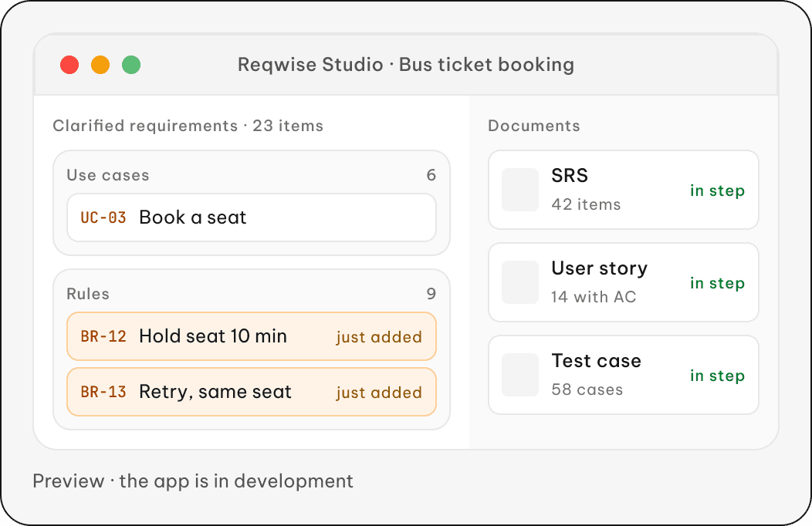This screenshot has height=526, width=812.
Task: Click the '14 with AC' subtitle
Action: coord(594,297)
